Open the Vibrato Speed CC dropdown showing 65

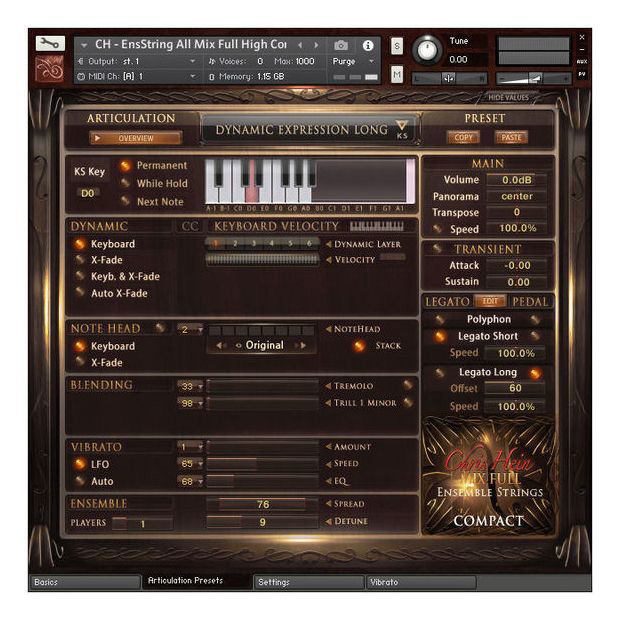(x=190, y=463)
